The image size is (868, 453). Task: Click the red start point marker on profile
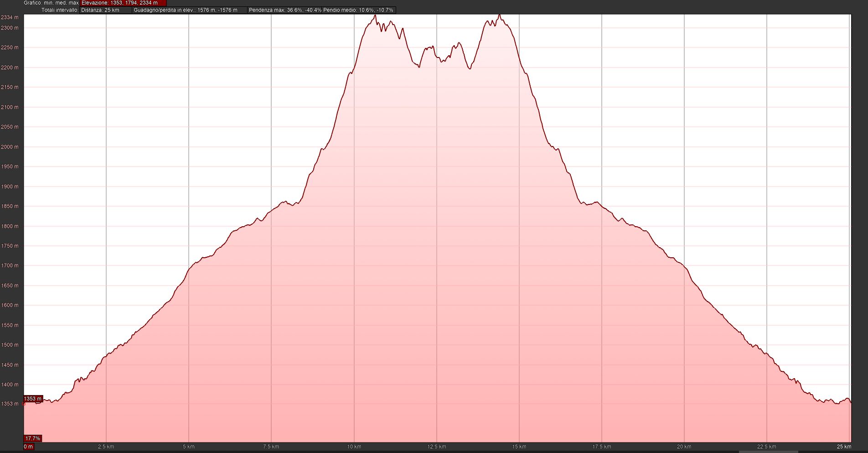[x=24, y=404]
